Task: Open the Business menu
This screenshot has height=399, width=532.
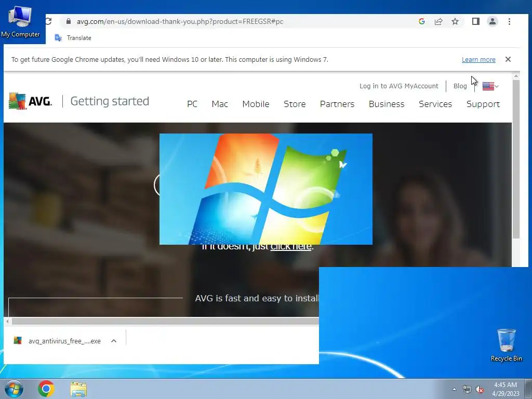Action: click(x=387, y=104)
